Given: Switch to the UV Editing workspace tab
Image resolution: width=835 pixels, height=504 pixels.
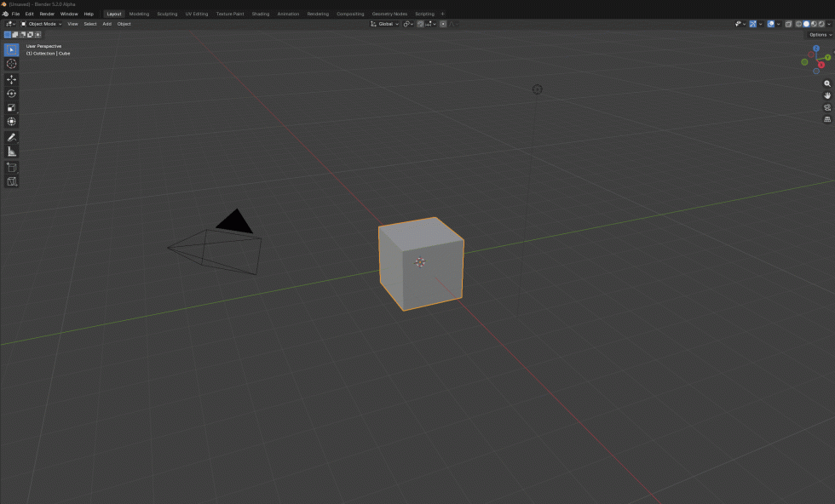Looking at the screenshot, I should tap(197, 14).
